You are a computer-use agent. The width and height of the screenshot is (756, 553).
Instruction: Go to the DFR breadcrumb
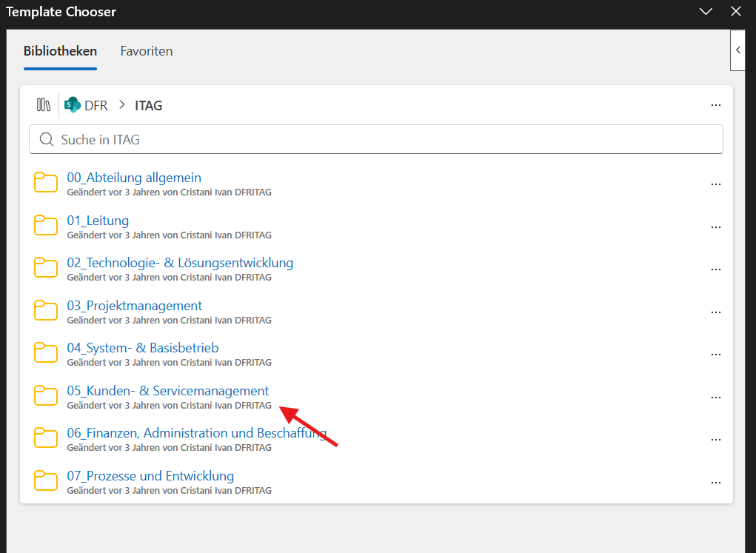pyautogui.click(x=96, y=106)
